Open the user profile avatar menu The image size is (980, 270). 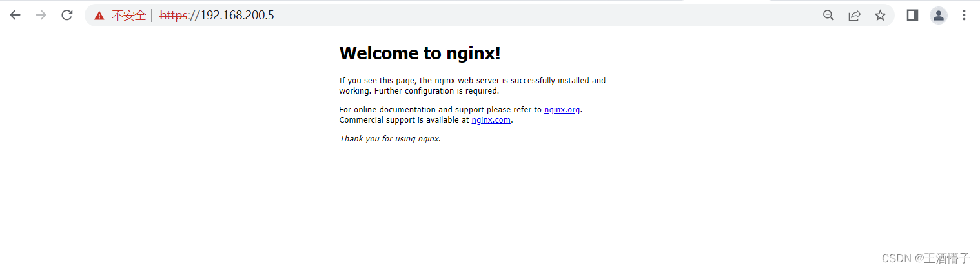click(938, 16)
